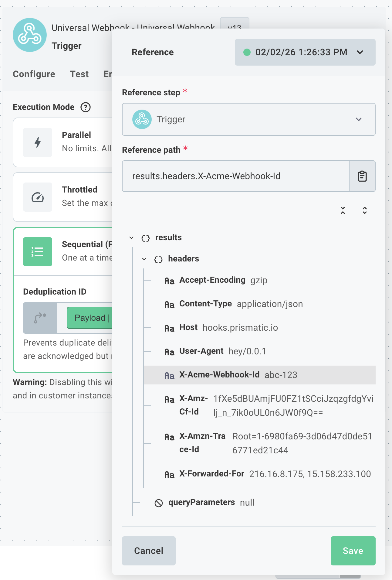Click the lightning bolt Parallel icon
This screenshot has width=392, height=580.
tap(38, 142)
